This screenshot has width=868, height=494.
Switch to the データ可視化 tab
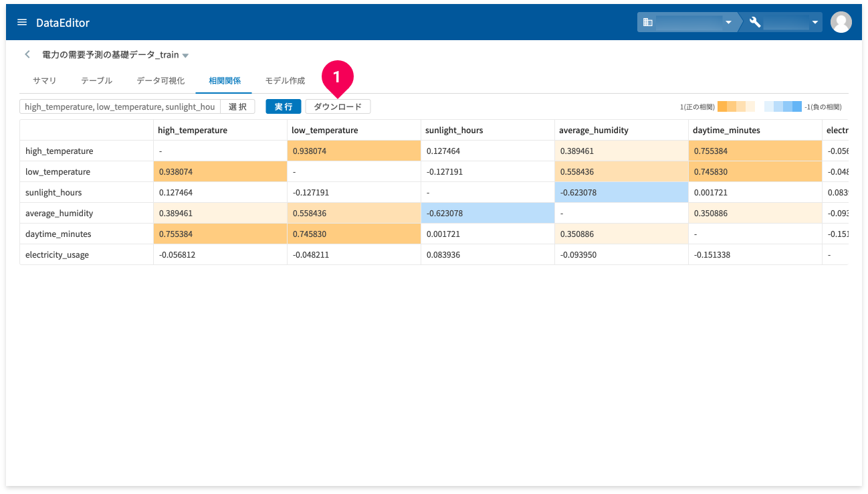coord(160,80)
